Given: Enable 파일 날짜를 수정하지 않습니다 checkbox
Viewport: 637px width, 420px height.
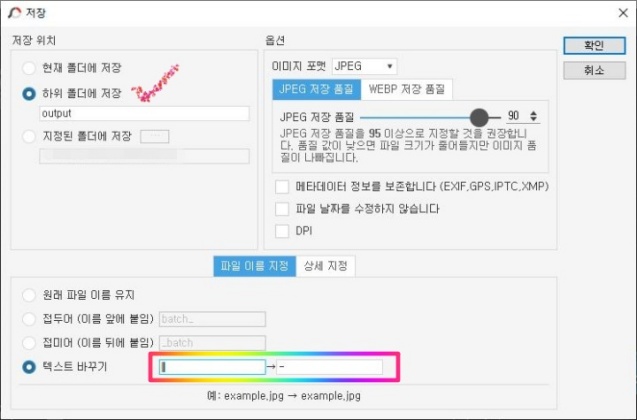Looking at the screenshot, I should pyautogui.click(x=282, y=209).
